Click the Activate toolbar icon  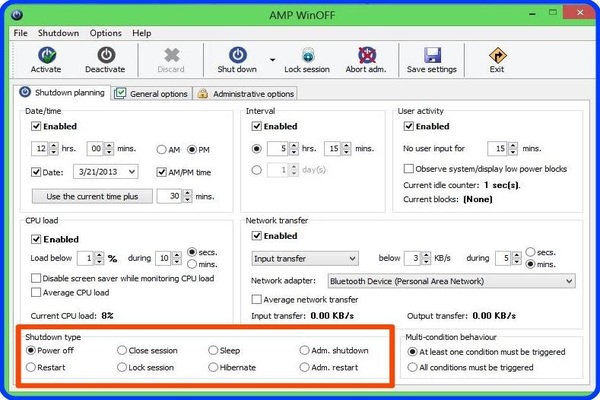point(46,55)
